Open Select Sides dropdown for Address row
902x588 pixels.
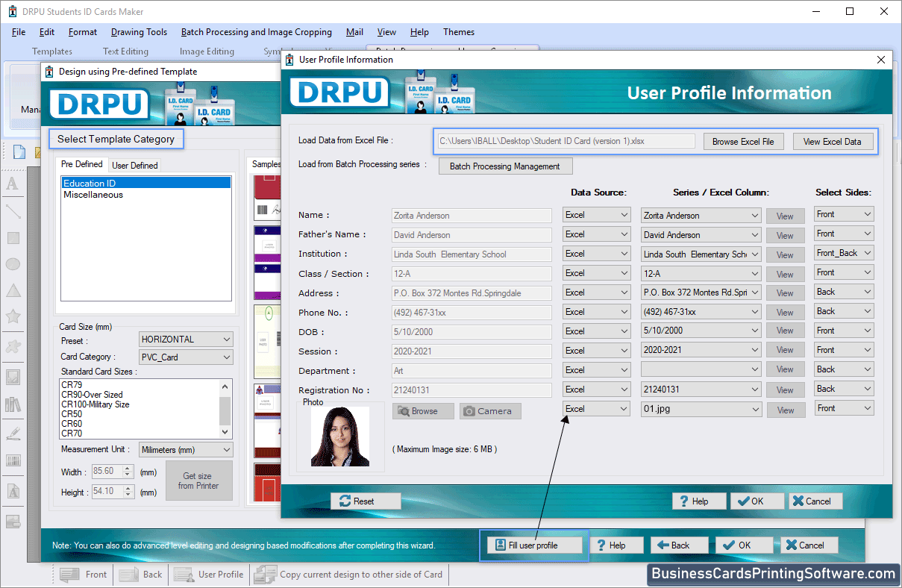point(844,293)
